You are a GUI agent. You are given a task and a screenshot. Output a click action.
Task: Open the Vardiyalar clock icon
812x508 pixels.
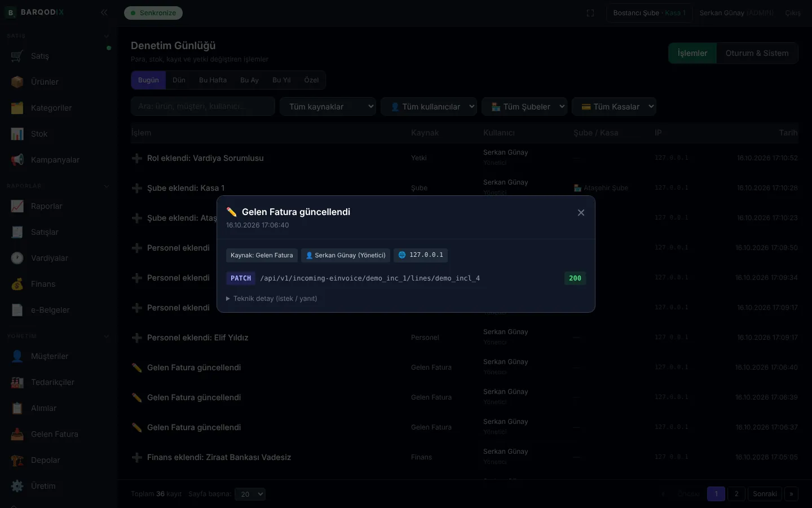coord(17,258)
